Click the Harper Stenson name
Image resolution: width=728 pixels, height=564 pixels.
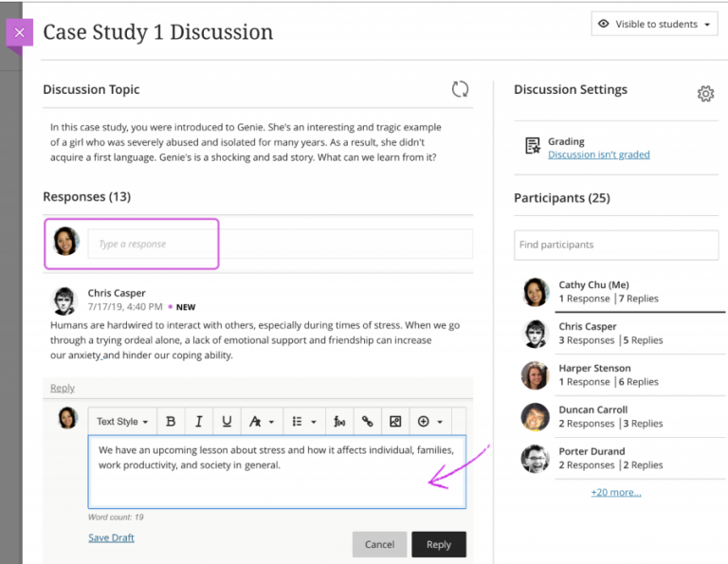(594, 368)
